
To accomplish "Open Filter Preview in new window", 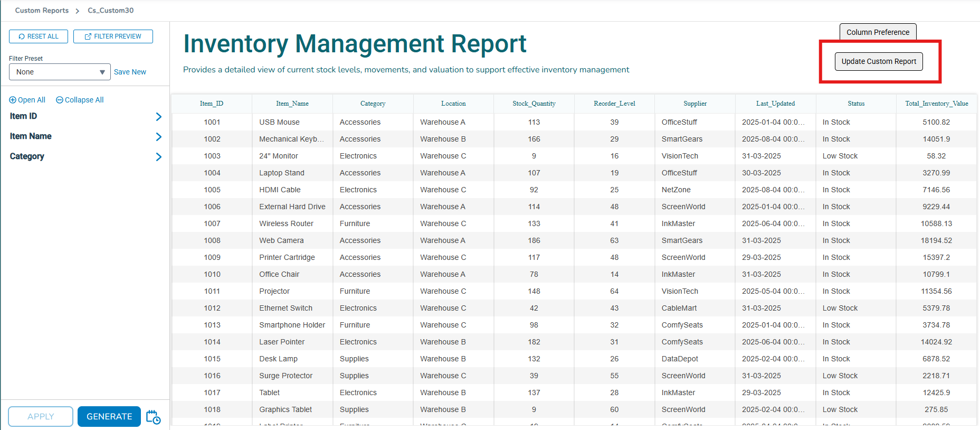I will (113, 36).
